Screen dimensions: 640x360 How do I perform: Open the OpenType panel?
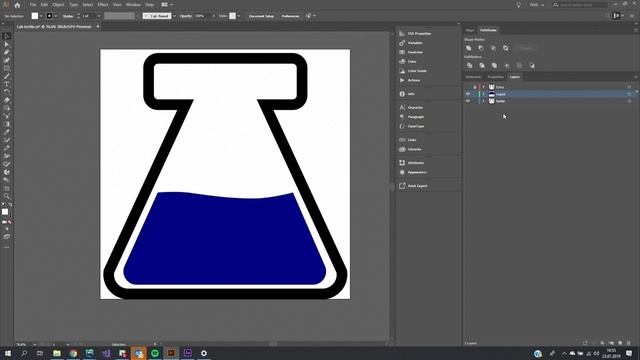[x=411, y=126]
